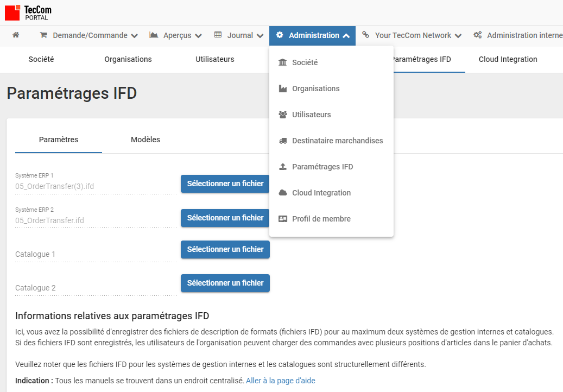Select the Paramètres tab
563x392 pixels.
tap(59, 140)
